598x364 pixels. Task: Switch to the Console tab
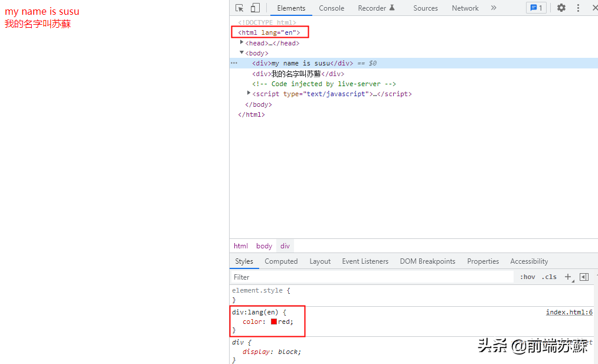(x=331, y=8)
